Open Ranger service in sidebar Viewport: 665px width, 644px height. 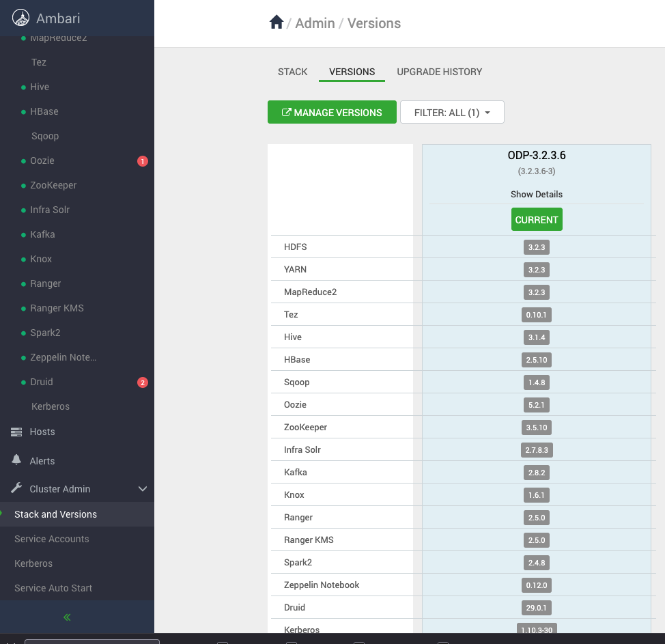click(45, 284)
